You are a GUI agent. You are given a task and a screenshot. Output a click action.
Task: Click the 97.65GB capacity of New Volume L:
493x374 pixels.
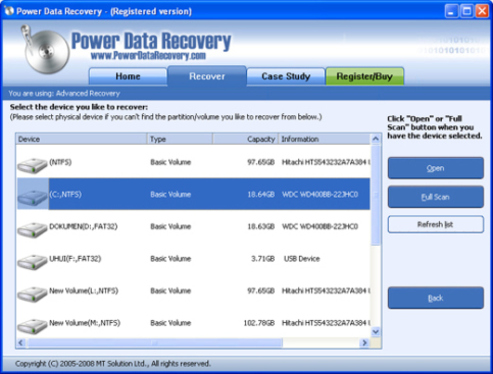pos(261,291)
